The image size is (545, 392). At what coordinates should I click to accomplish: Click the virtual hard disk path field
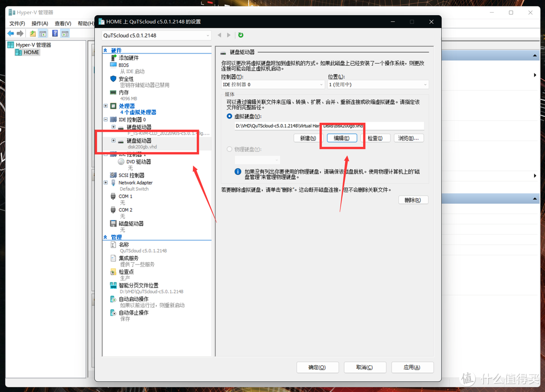pos(329,126)
